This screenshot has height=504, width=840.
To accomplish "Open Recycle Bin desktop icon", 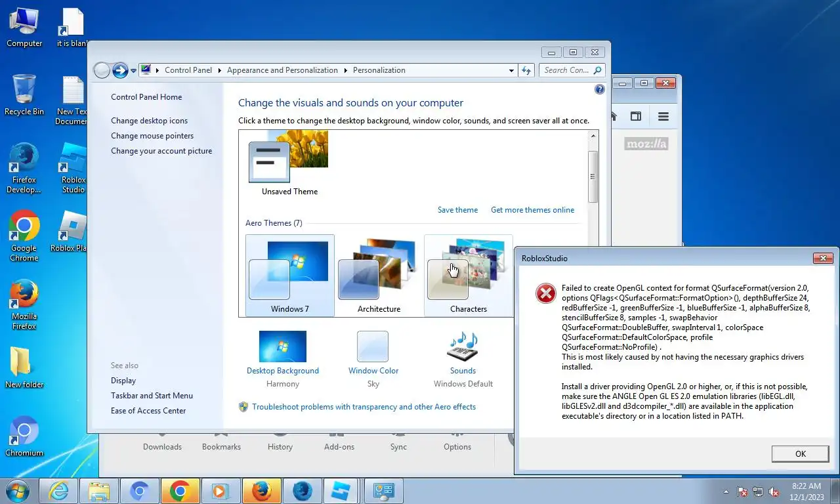I will coord(24,94).
